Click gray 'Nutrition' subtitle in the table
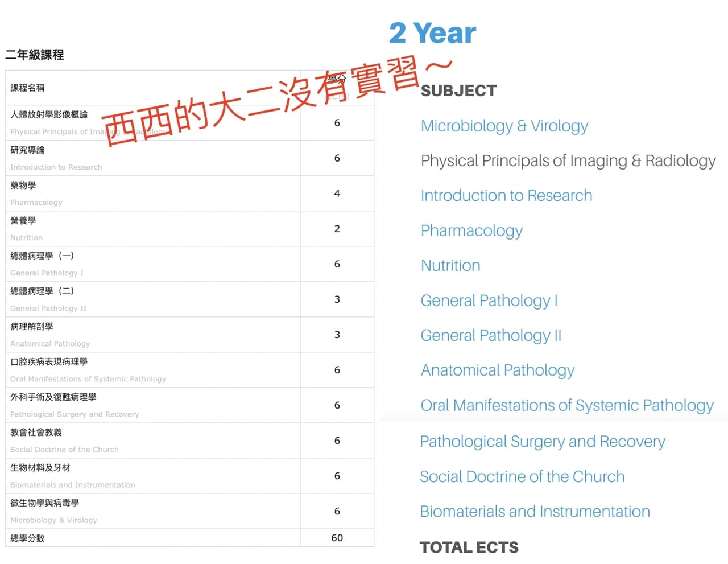728x564 pixels. click(26, 238)
